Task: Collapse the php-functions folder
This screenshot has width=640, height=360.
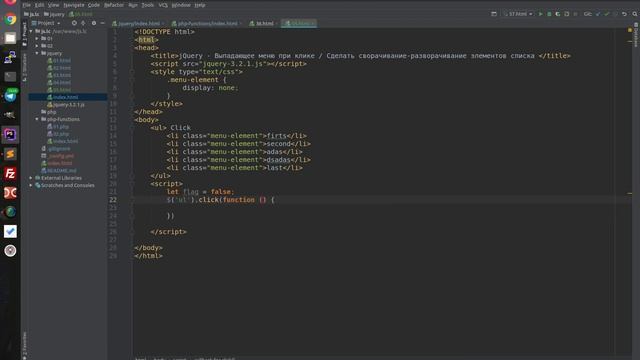Action: click(37, 119)
